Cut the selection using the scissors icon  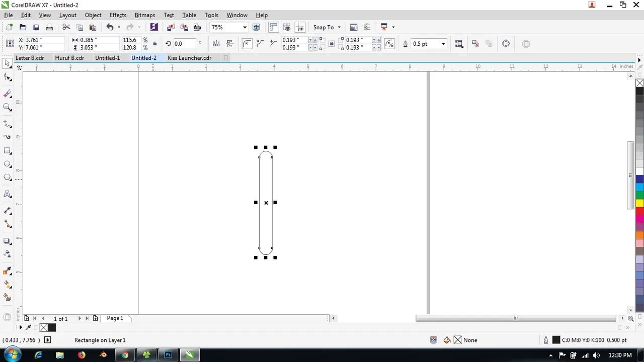(x=66, y=27)
